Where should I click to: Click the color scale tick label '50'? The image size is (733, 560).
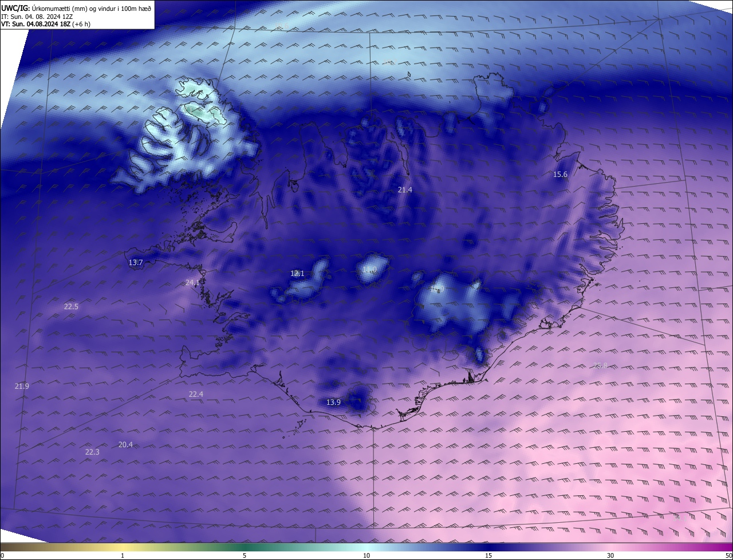728,555
